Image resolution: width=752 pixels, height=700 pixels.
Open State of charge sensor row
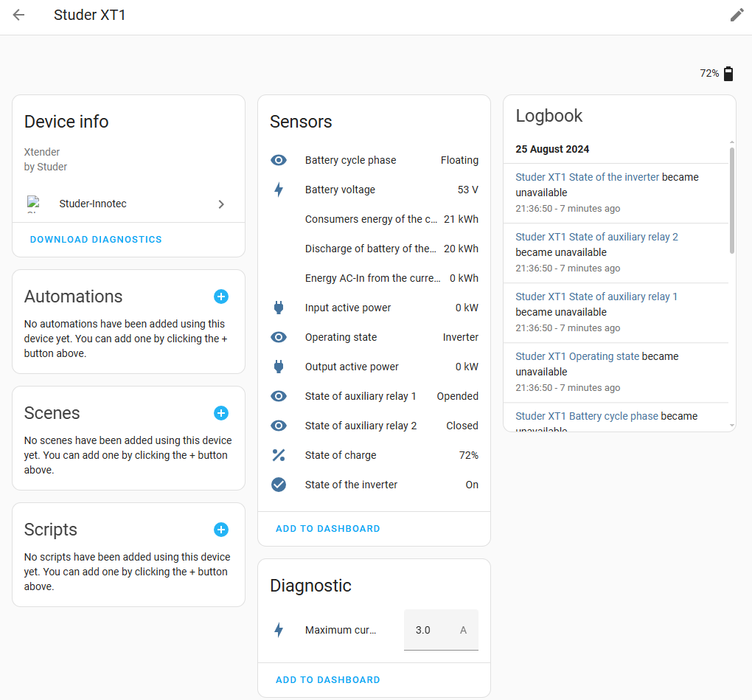(x=374, y=455)
